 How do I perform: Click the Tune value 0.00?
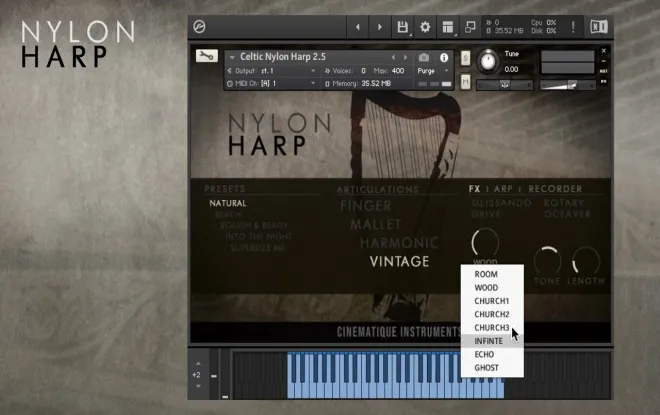(x=511, y=69)
